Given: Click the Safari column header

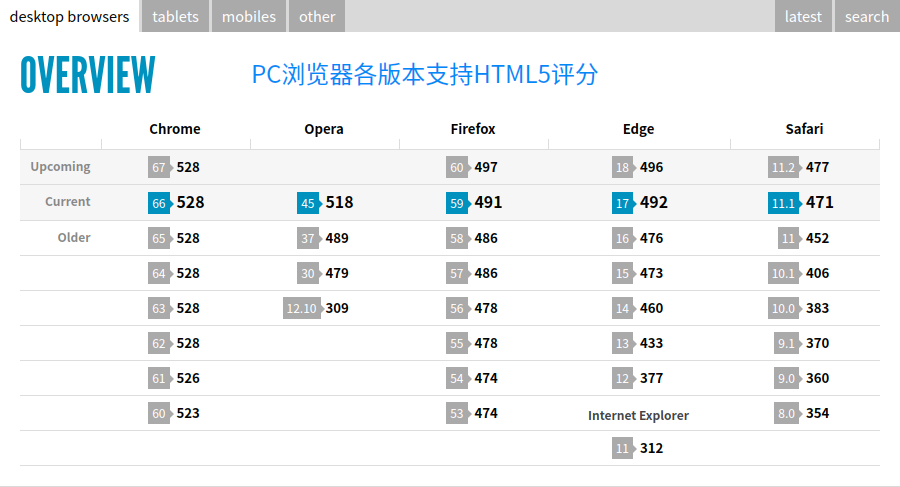Looking at the screenshot, I should coord(804,129).
